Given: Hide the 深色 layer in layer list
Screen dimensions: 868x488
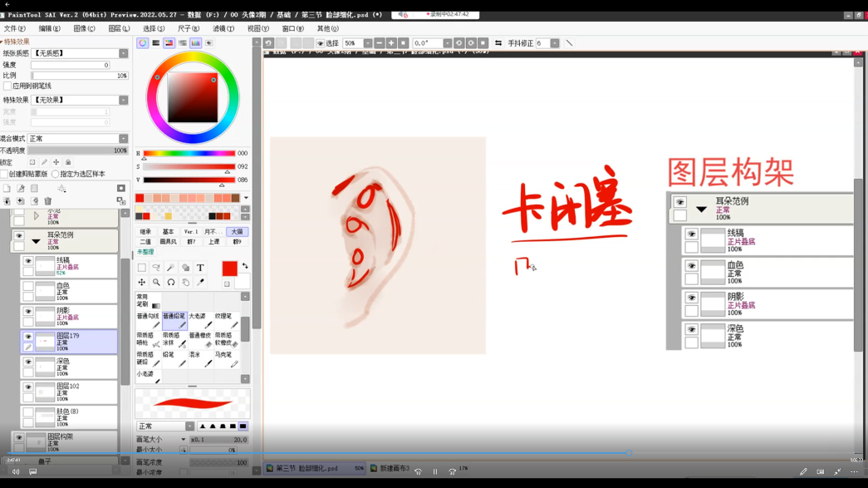Looking at the screenshot, I should (28, 362).
